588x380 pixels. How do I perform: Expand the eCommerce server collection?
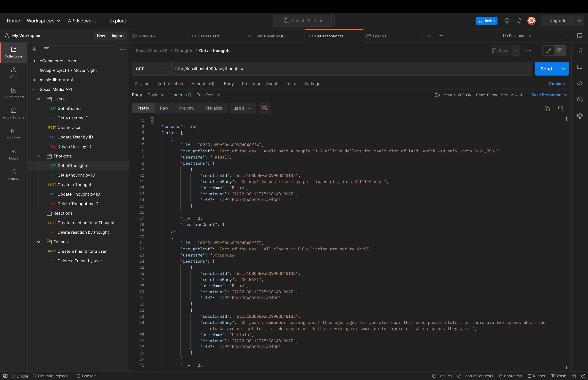point(34,61)
